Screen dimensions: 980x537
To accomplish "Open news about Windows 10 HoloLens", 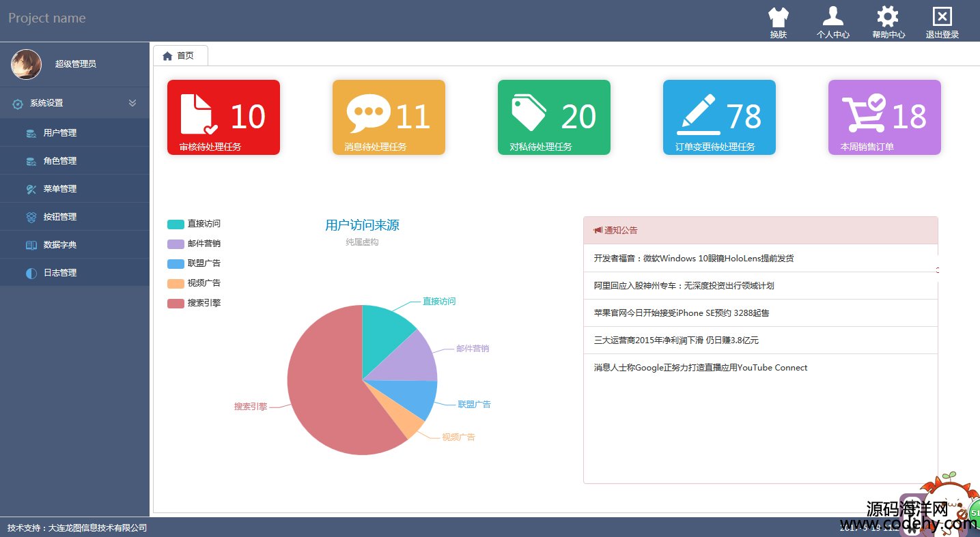I will (x=693, y=259).
